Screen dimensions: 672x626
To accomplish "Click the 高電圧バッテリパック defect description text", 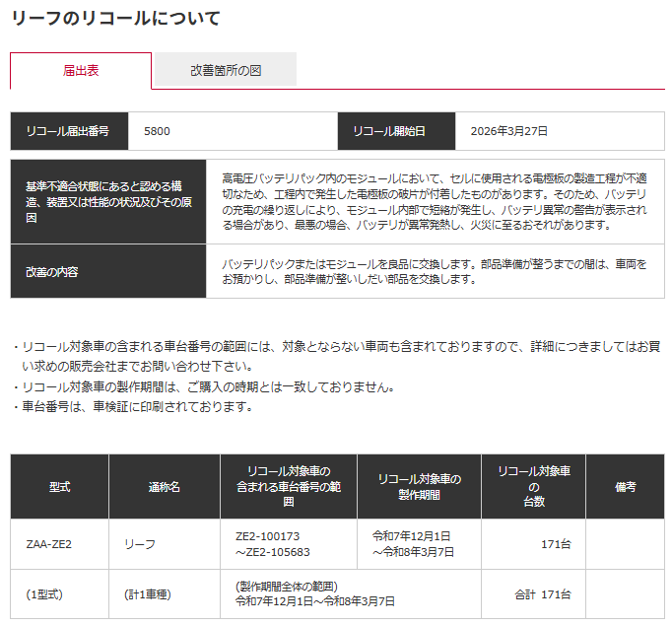I will [434, 201].
